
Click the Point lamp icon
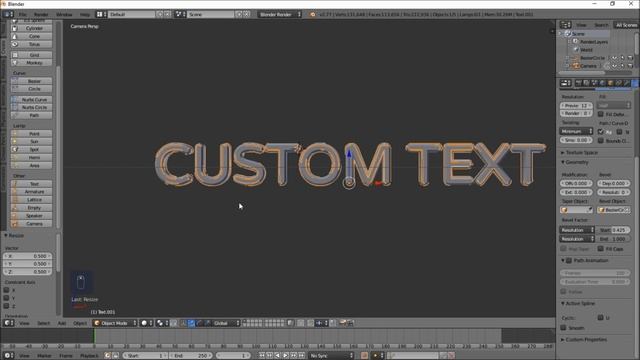point(15,133)
